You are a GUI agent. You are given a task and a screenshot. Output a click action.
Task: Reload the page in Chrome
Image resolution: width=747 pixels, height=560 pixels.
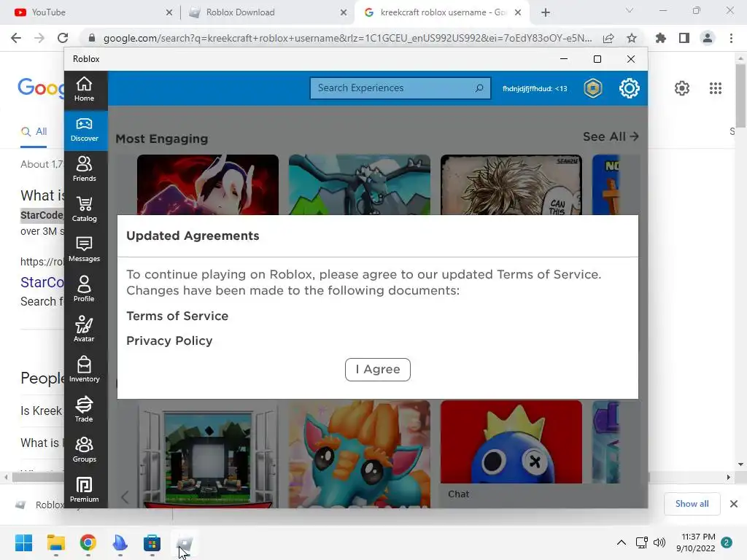point(63,38)
